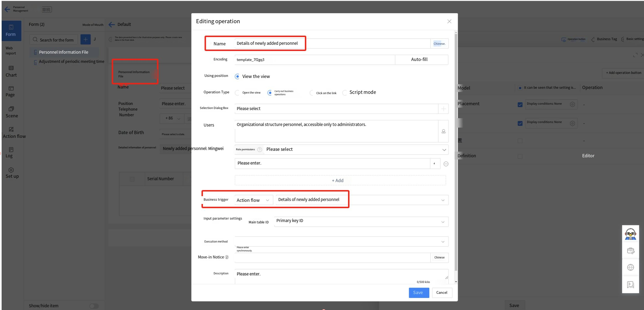Image resolution: width=644 pixels, height=310 pixels.
Task: Click the Role permissions help question icon
Action: (259, 149)
